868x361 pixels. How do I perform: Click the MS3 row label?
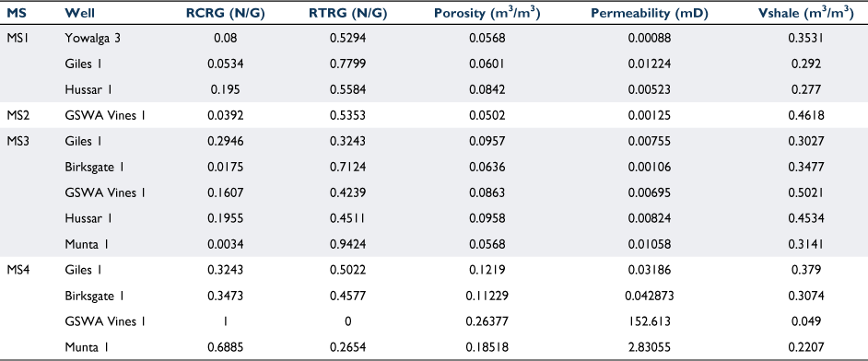click(17, 141)
